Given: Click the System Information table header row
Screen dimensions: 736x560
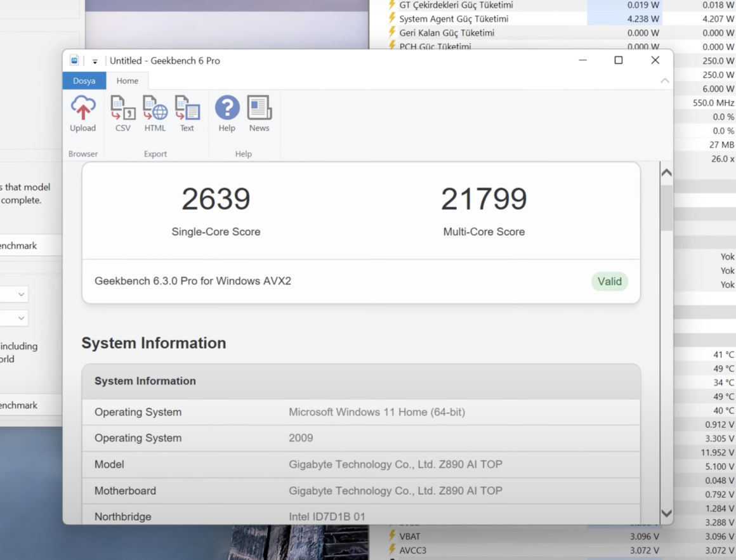Looking at the screenshot, I should click(361, 381).
